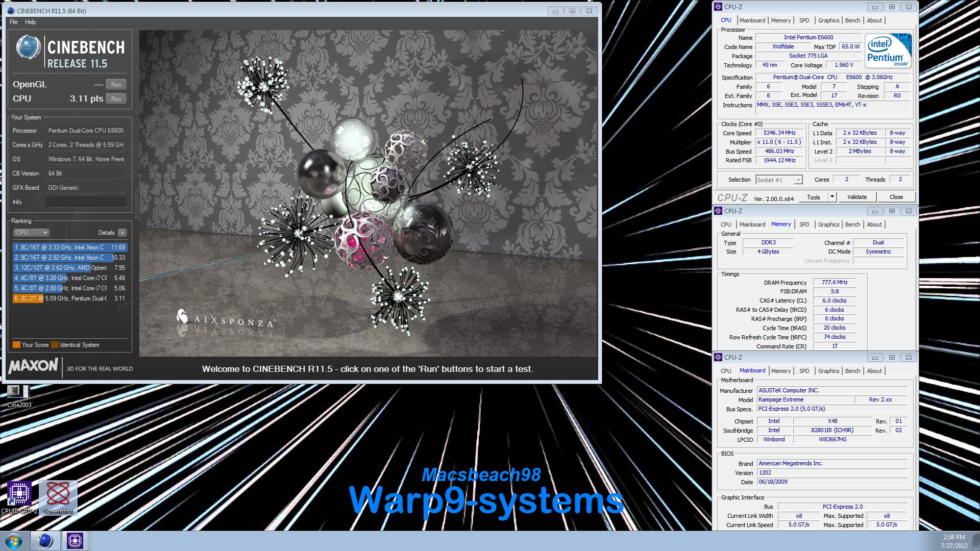Select SPD tab in memory CPU-Z window
Screen dimensions: 980x551
pos(804,224)
